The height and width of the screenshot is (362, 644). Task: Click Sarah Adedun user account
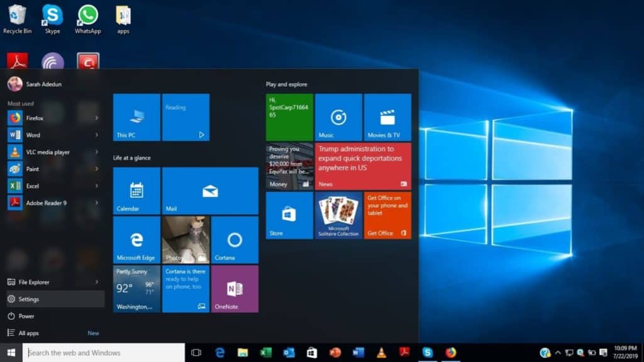[35, 84]
